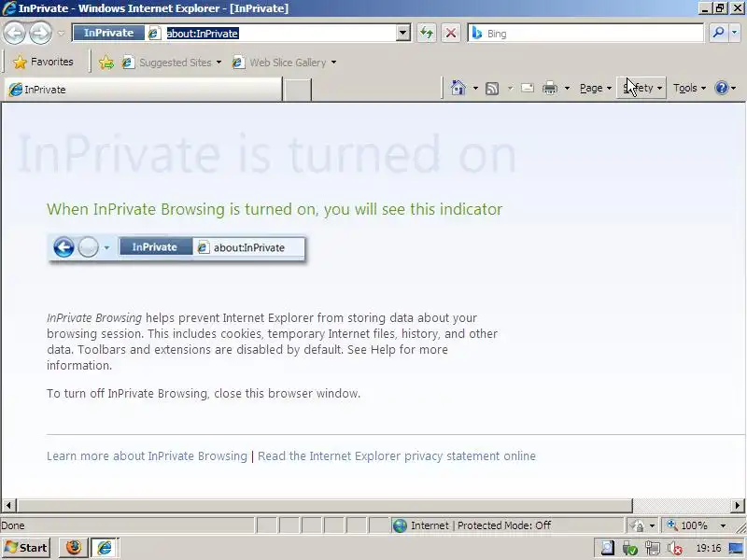Viewport: 747px width, 560px height.
Task: Expand the Web Slice Gallery dropdown arrow
Action: (333, 63)
